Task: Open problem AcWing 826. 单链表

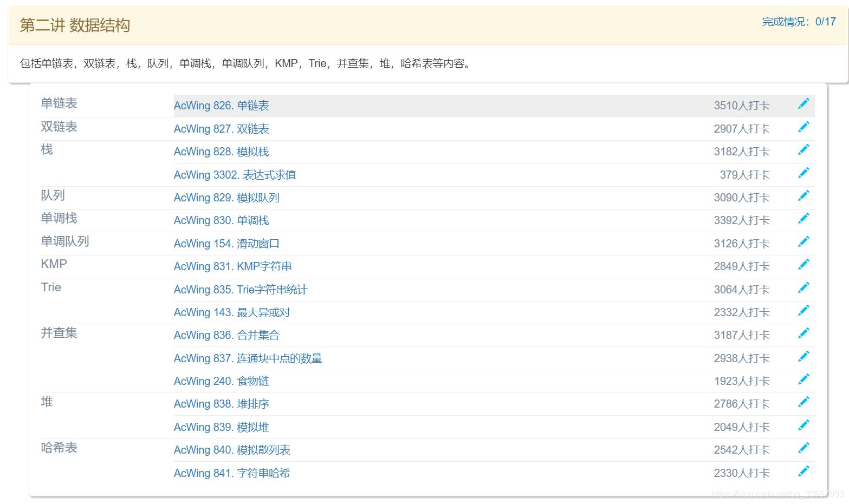Action: point(221,106)
